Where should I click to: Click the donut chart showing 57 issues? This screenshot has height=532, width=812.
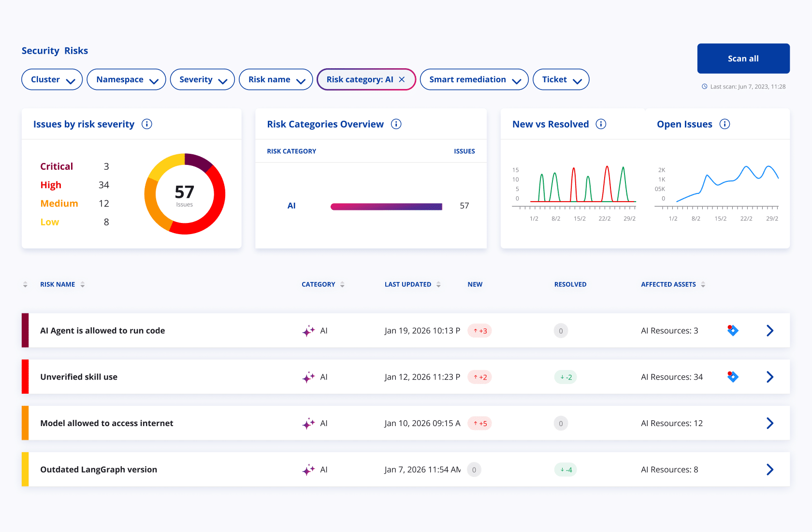pos(185,194)
